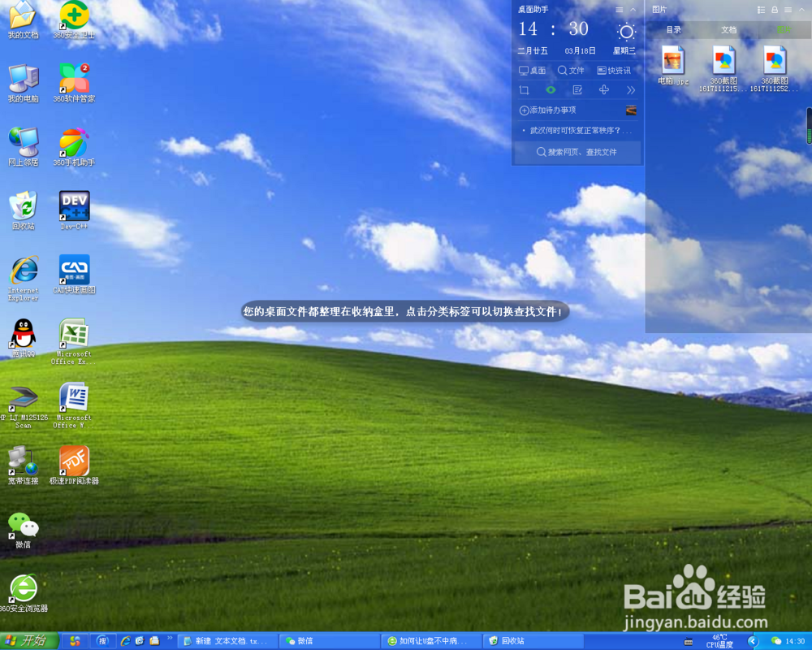
Task: Select the 电脑.jpg file
Action: coord(673,65)
